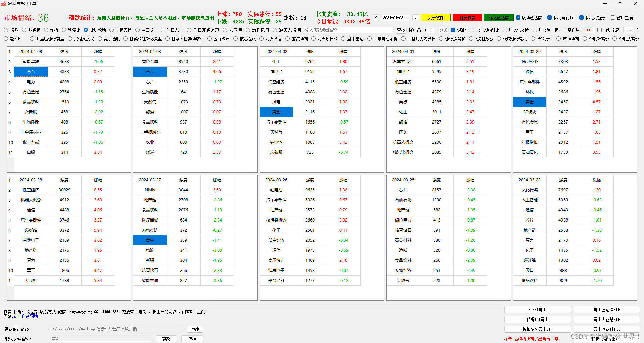Image resolution: width=644 pixels, height=343 pixels.
Task: Open the date dropdown showing 2024-04-08
Action: coord(396,18)
